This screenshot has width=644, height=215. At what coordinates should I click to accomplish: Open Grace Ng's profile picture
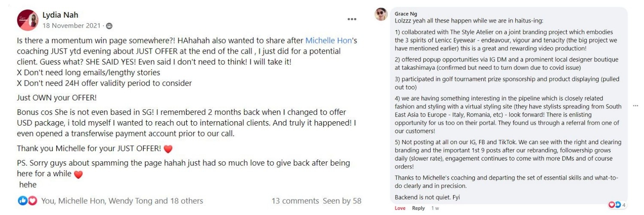[381, 14]
